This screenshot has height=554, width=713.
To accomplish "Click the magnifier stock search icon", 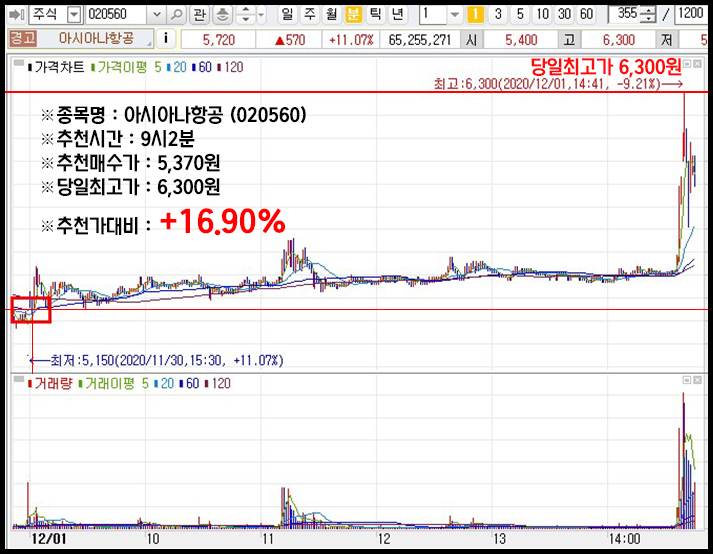I will (176, 15).
